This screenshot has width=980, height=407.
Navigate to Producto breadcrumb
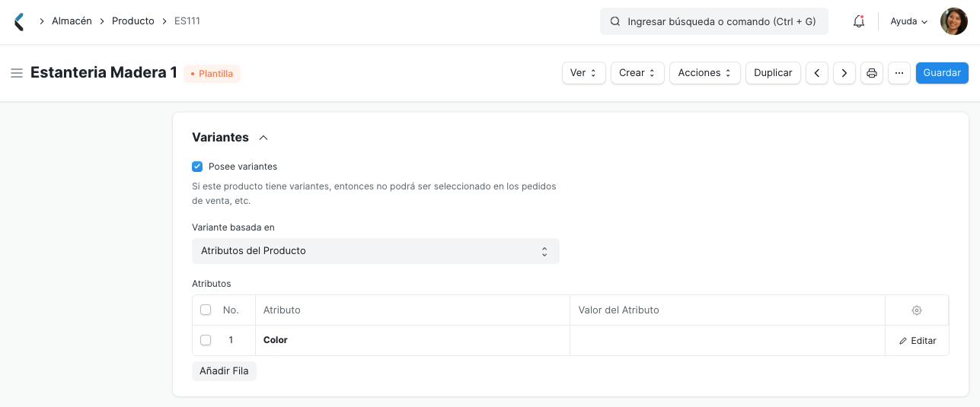click(133, 21)
